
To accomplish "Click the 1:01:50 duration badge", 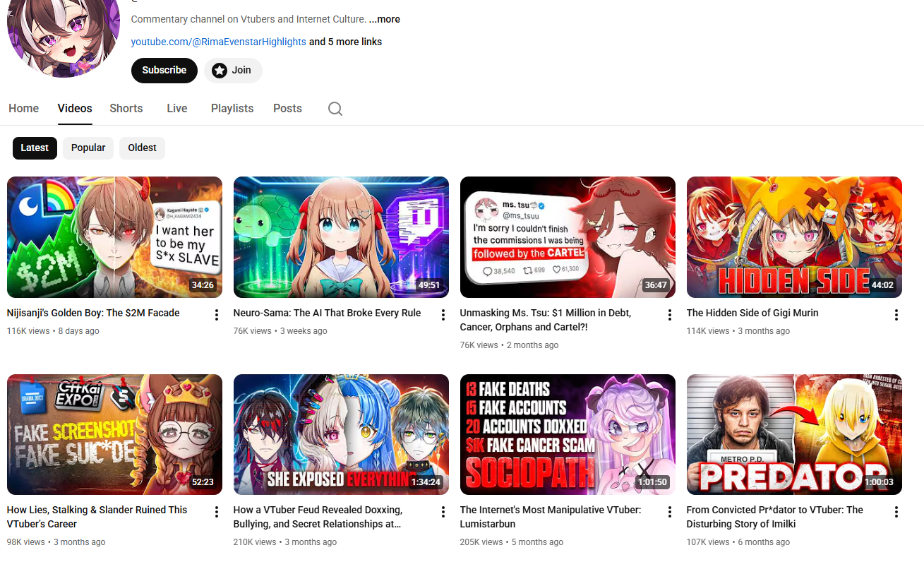I will [x=652, y=482].
